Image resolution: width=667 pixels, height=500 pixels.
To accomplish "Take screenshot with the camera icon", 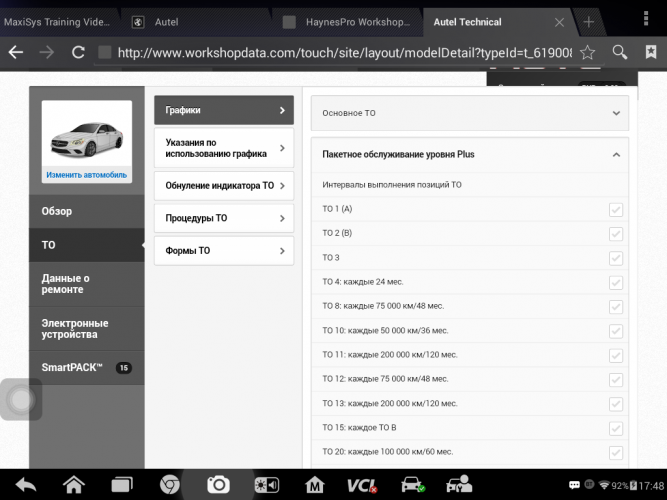I will pyautogui.click(x=218, y=485).
